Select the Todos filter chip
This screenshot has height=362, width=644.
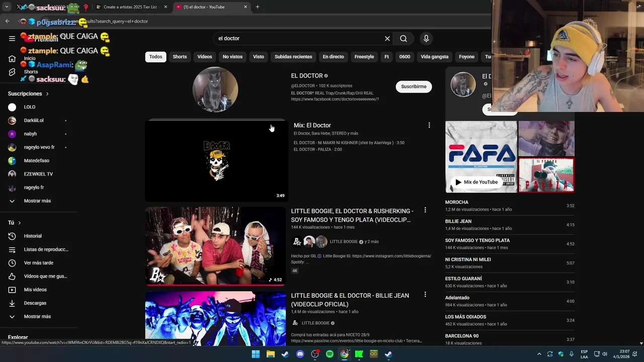(156, 57)
